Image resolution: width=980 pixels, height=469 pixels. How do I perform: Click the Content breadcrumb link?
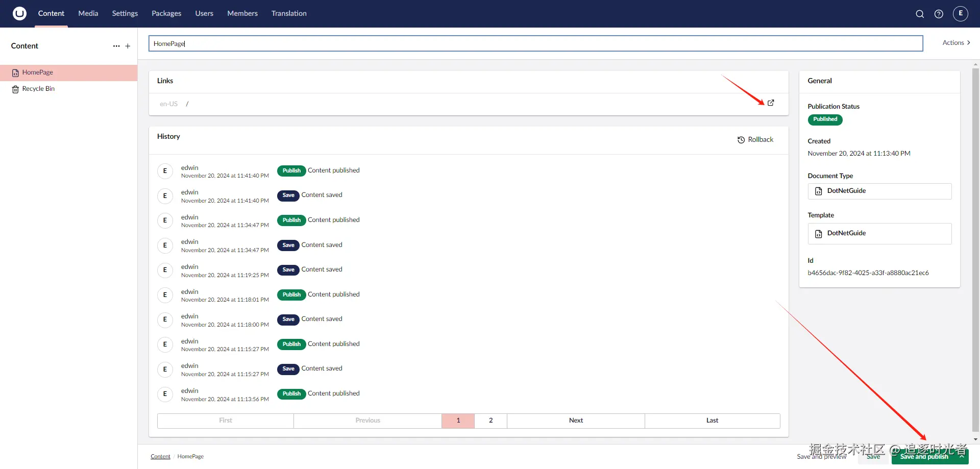pos(160,456)
